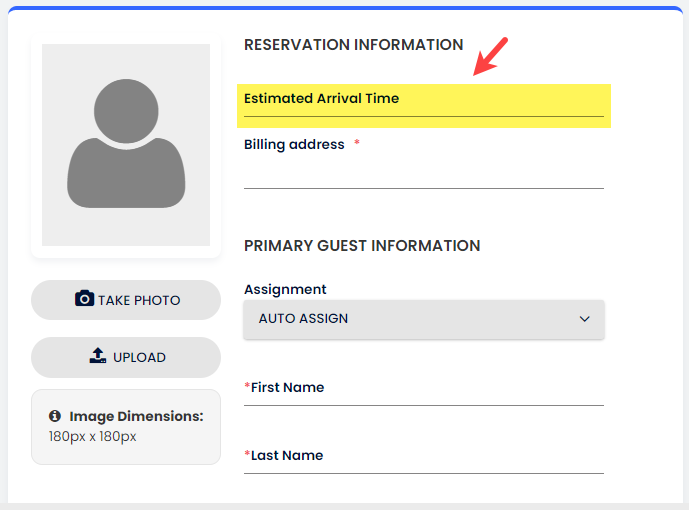Click the red asterisk before Last Name
This screenshot has height=510, width=689.
click(x=247, y=455)
